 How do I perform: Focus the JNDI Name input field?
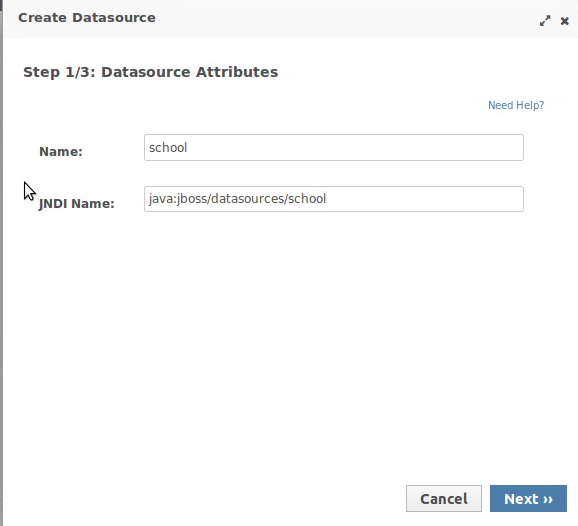pos(334,199)
